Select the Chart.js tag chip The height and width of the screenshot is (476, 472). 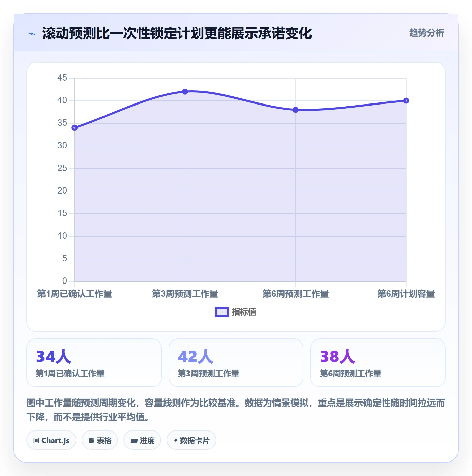tap(51, 440)
